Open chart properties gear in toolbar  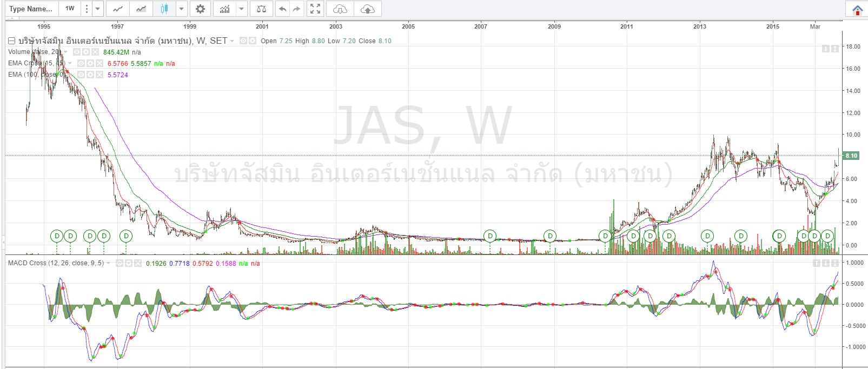200,9
